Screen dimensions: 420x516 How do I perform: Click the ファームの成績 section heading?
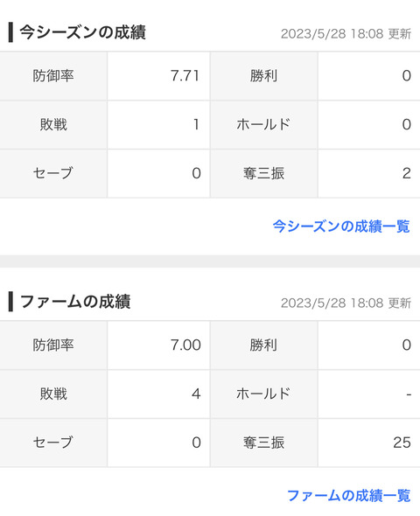point(75,302)
